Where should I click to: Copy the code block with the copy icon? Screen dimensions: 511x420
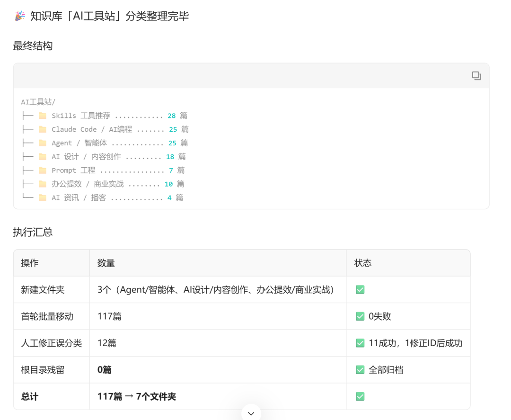click(x=476, y=76)
